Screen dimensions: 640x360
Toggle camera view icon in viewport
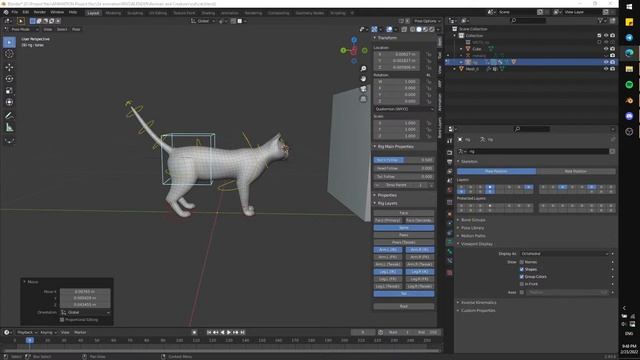(363, 89)
